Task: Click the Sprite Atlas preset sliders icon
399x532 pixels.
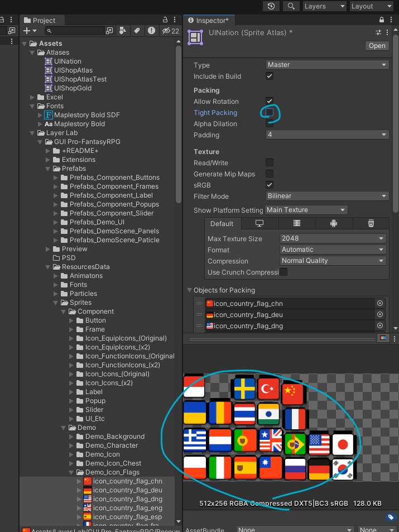Action: pos(378,32)
